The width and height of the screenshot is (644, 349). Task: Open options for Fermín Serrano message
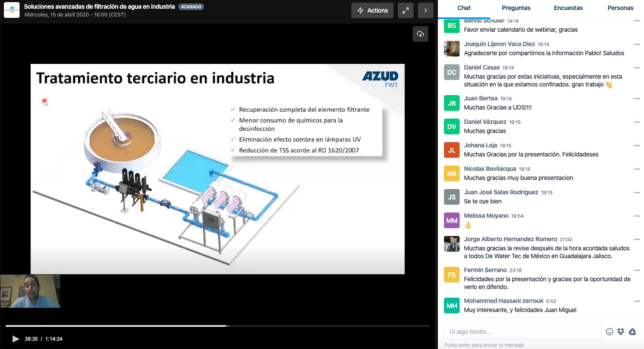[x=637, y=270]
